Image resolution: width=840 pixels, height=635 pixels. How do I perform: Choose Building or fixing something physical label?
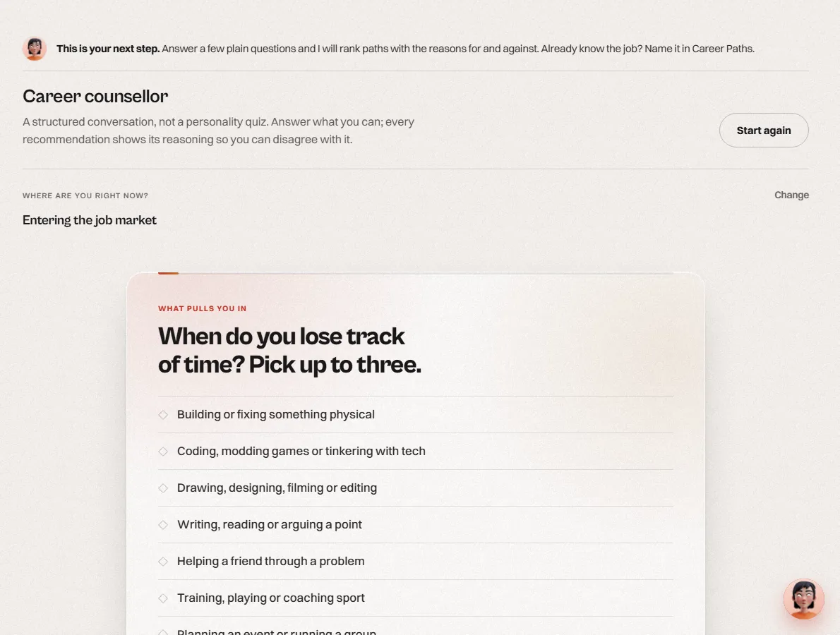(276, 414)
